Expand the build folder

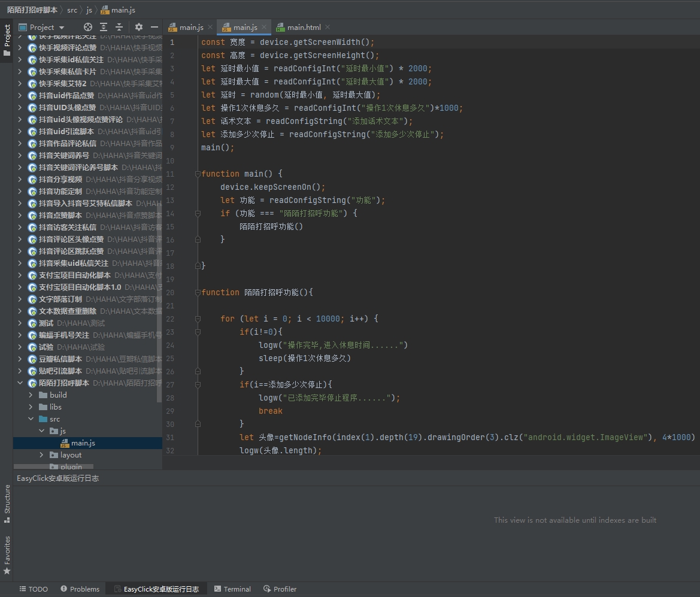(31, 395)
